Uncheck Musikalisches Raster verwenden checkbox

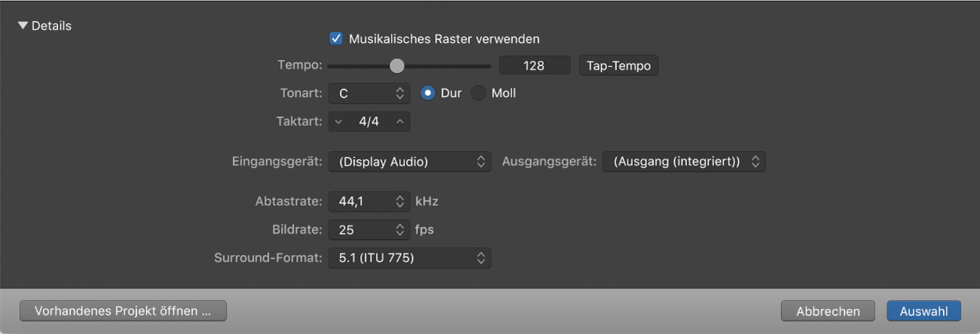click(x=336, y=38)
